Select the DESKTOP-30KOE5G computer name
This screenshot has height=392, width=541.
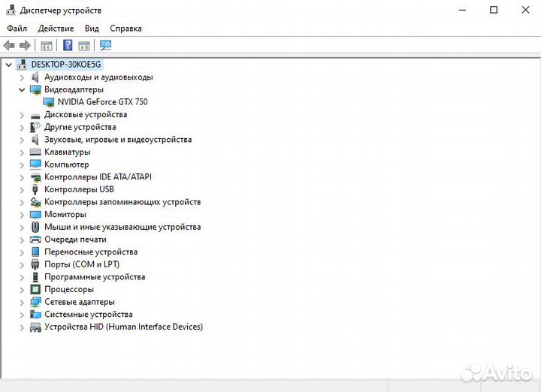point(66,64)
